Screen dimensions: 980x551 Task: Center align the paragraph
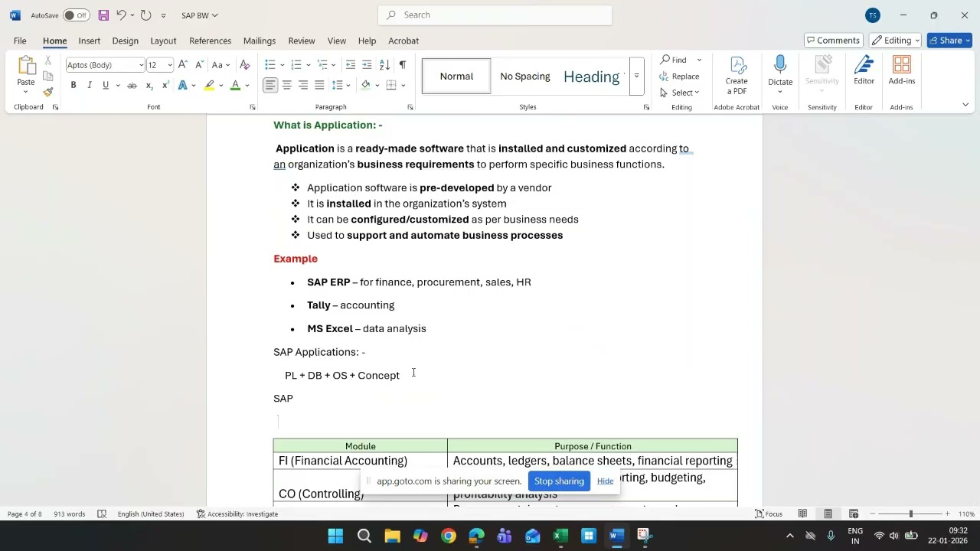tap(287, 85)
